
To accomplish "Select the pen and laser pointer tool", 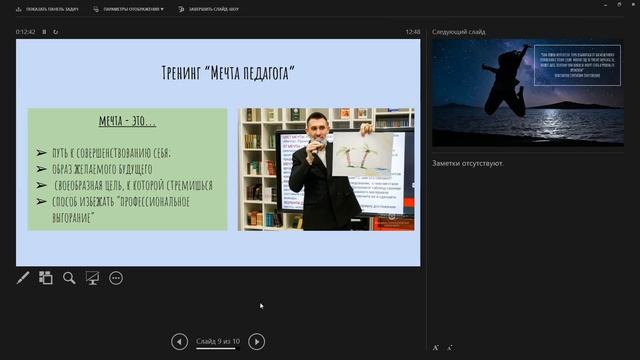I will (x=23, y=278).
